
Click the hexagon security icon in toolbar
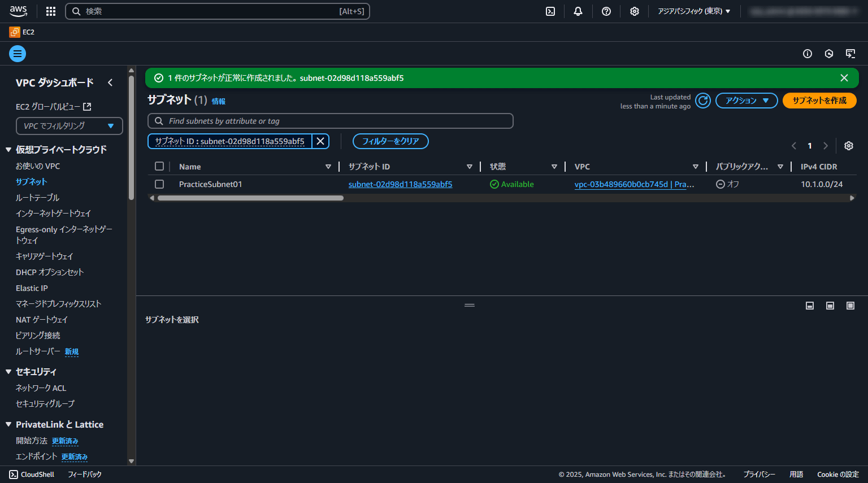[x=829, y=54]
